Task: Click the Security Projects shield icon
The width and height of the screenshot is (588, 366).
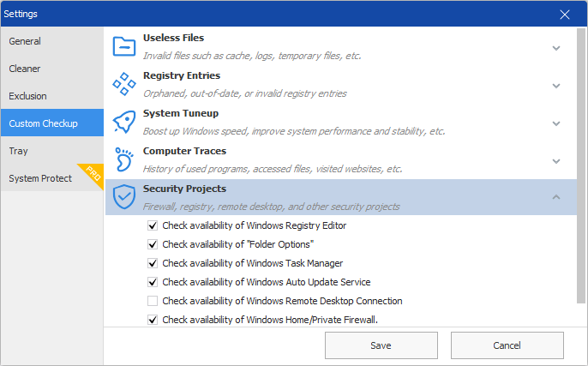Action: tap(124, 196)
